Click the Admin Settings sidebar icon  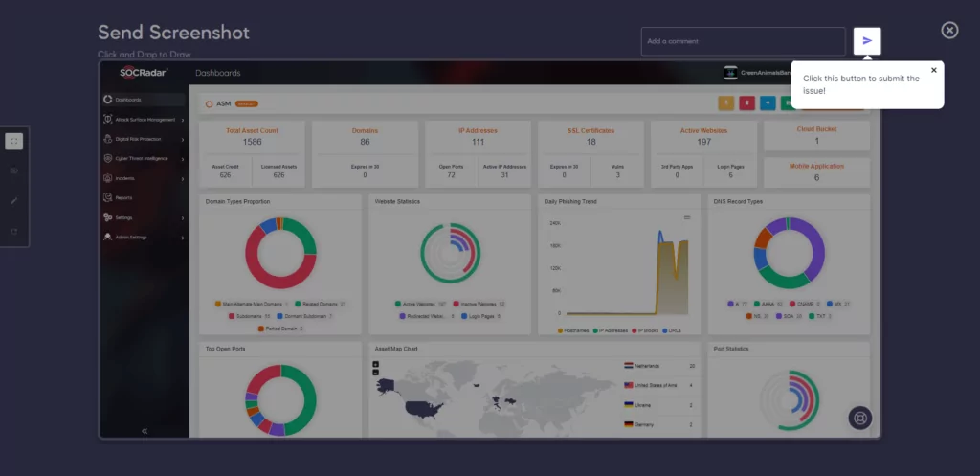click(x=107, y=238)
